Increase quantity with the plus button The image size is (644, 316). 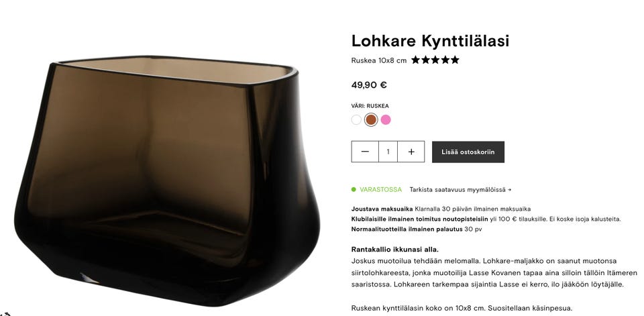pyautogui.click(x=411, y=152)
